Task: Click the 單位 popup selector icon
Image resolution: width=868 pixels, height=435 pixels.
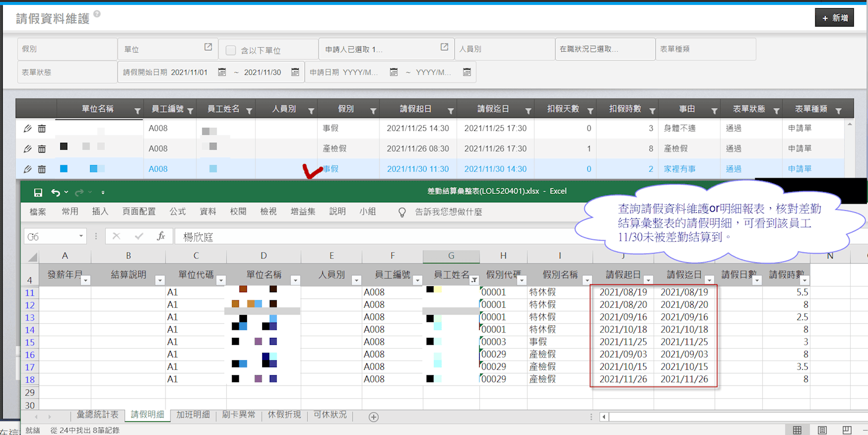Action: click(208, 48)
